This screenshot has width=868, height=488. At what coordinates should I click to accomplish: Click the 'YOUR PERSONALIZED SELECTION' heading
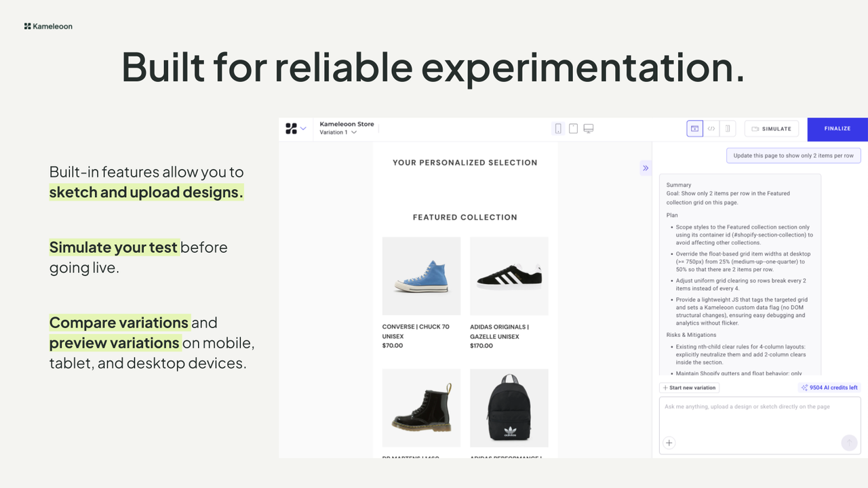(x=465, y=163)
